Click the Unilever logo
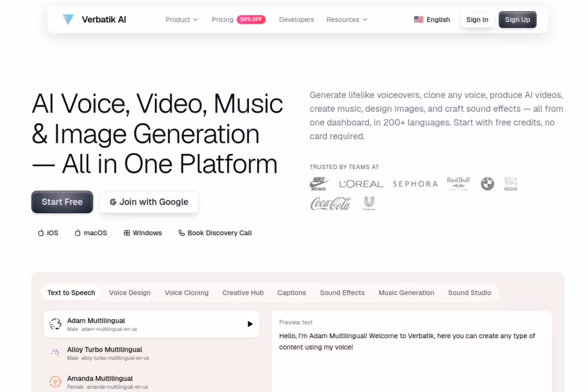The image size is (588, 392). pyautogui.click(x=369, y=203)
